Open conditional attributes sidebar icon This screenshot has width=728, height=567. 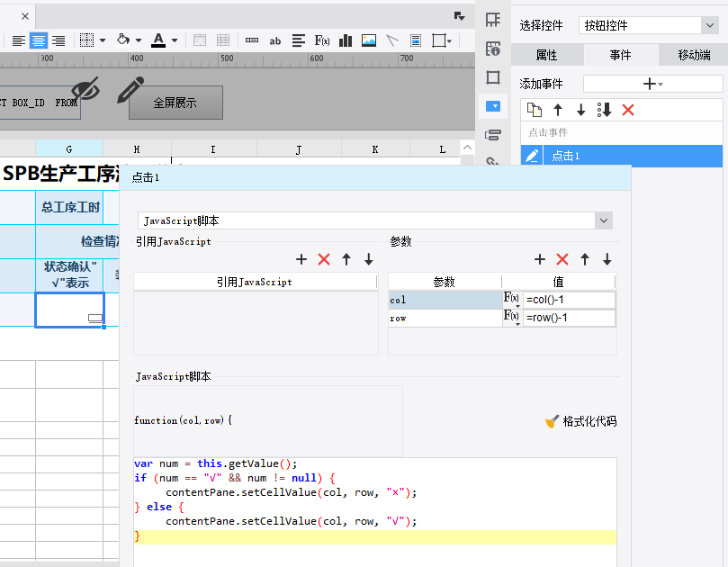492,135
